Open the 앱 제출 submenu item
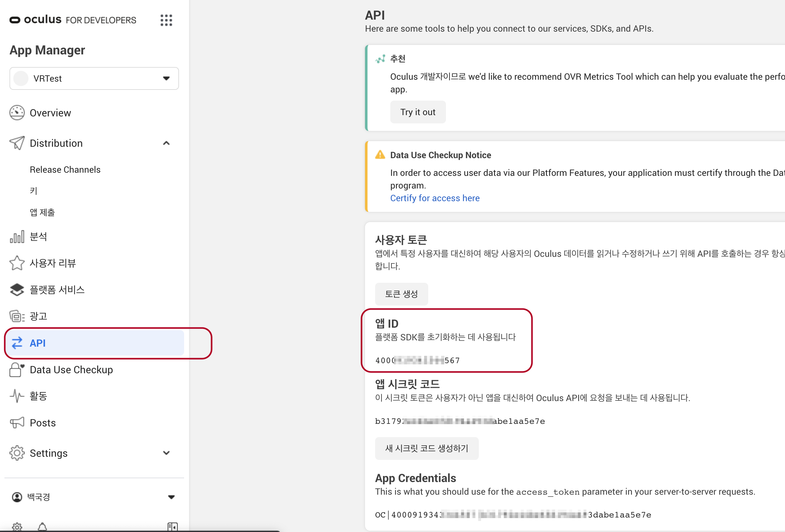This screenshot has height=532, width=785. point(42,212)
